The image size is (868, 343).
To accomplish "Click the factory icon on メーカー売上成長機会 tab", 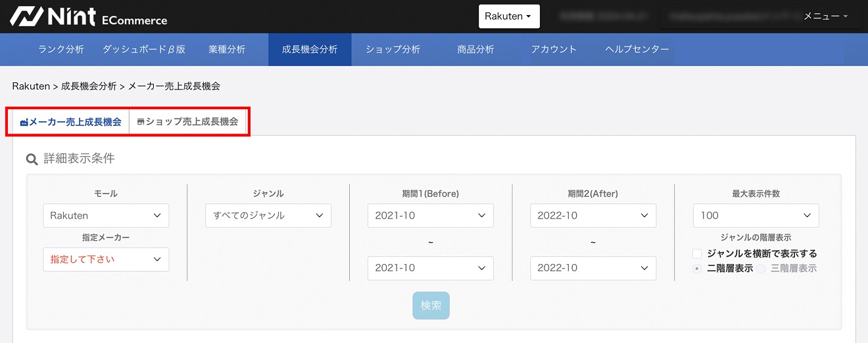I will 24,122.
